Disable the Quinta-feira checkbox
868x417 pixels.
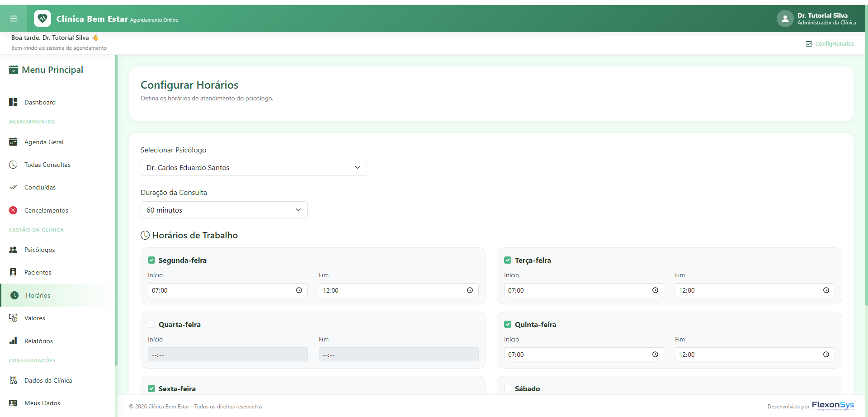[508, 324]
